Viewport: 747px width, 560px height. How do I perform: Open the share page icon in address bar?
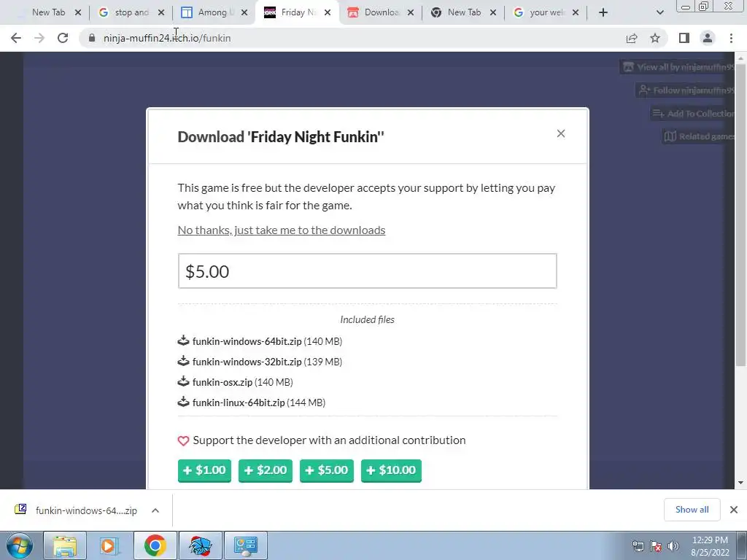pos(632,38)
